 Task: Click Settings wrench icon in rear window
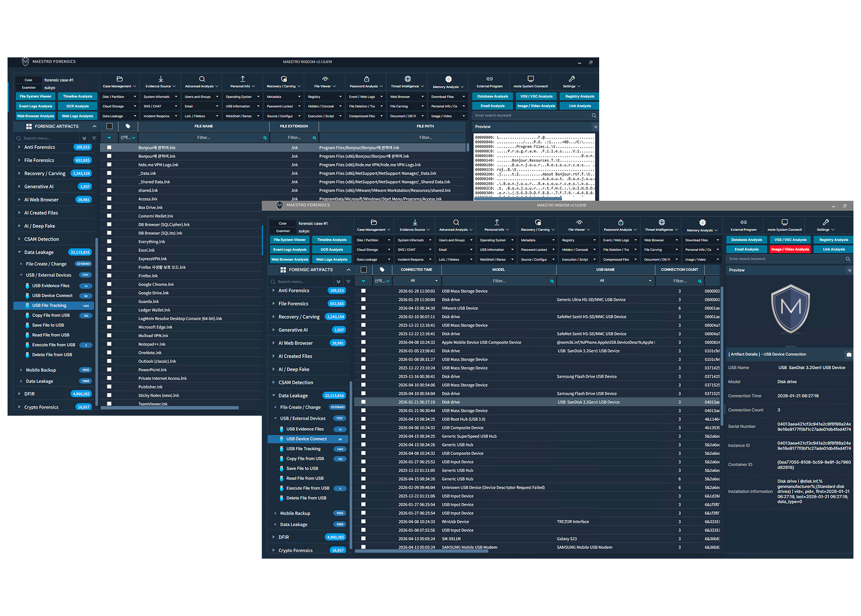click(571, 79)
